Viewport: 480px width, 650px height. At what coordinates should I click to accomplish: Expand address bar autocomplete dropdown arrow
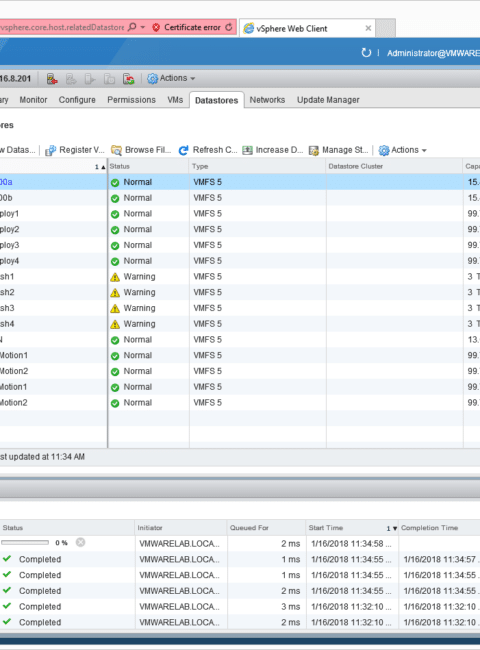tap(143, 27)
